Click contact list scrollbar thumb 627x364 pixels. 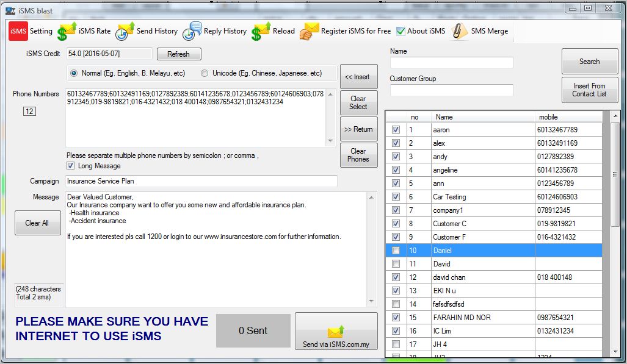(x=615, y=174)
